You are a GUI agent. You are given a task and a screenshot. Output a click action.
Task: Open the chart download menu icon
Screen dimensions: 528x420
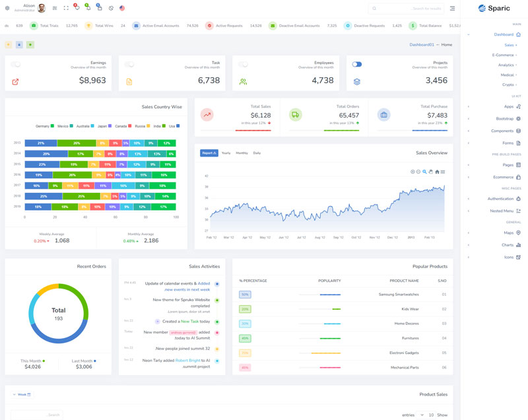point(443,172)
